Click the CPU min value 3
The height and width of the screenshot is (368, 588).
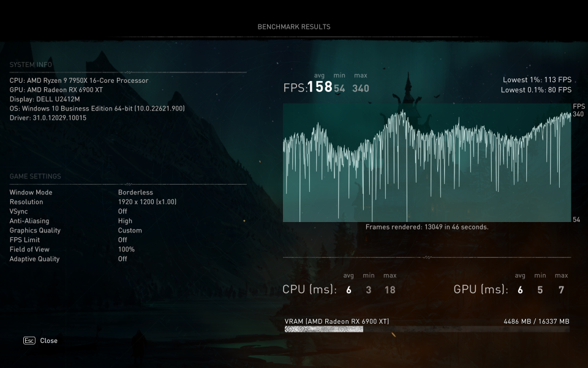(369, 290)
